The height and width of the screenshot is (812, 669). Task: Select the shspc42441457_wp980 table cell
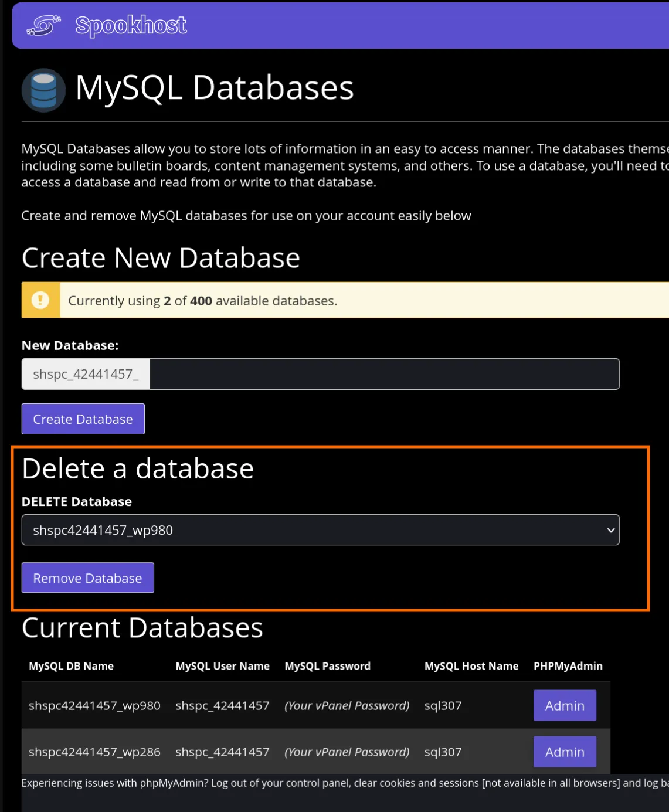pyautogui.click(x=94, y=705)
